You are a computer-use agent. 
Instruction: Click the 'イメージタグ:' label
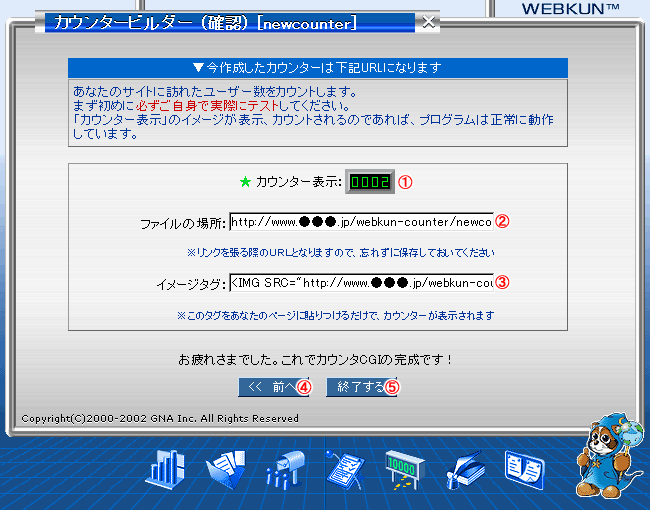[x=191, y=284]
